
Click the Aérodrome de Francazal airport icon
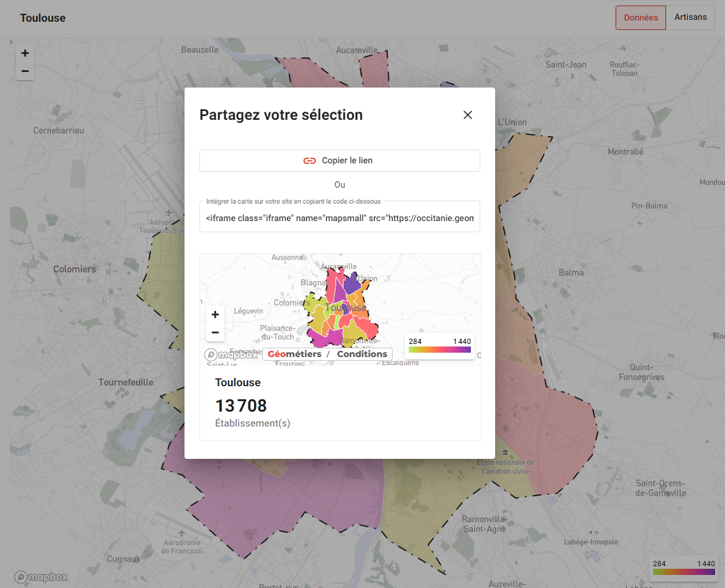coord(181,533)
